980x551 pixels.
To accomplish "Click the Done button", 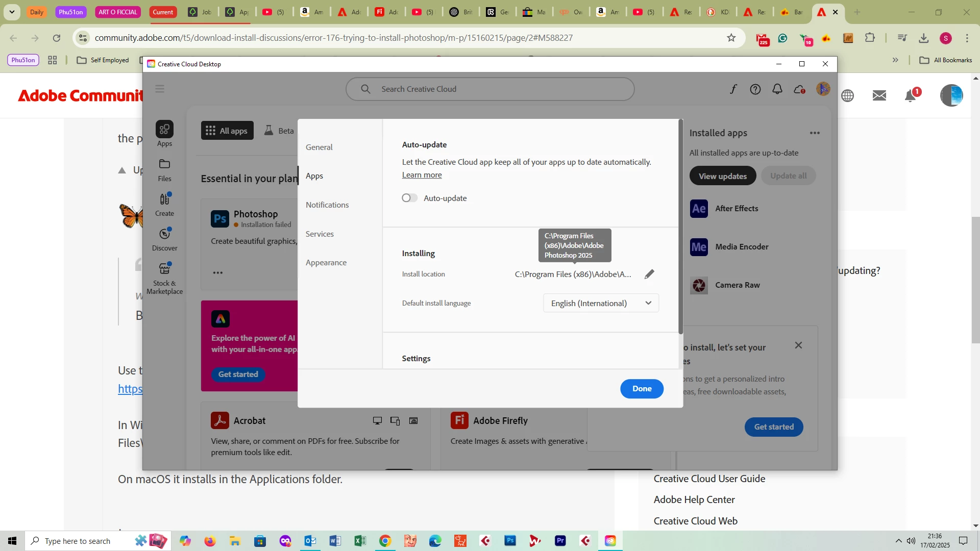I will 642,389.
